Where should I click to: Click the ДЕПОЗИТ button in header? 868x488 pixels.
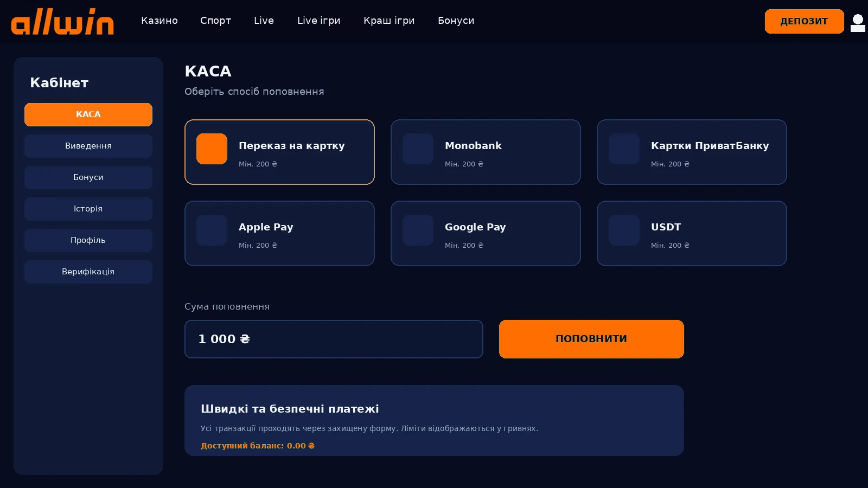[x=804, y=21]
